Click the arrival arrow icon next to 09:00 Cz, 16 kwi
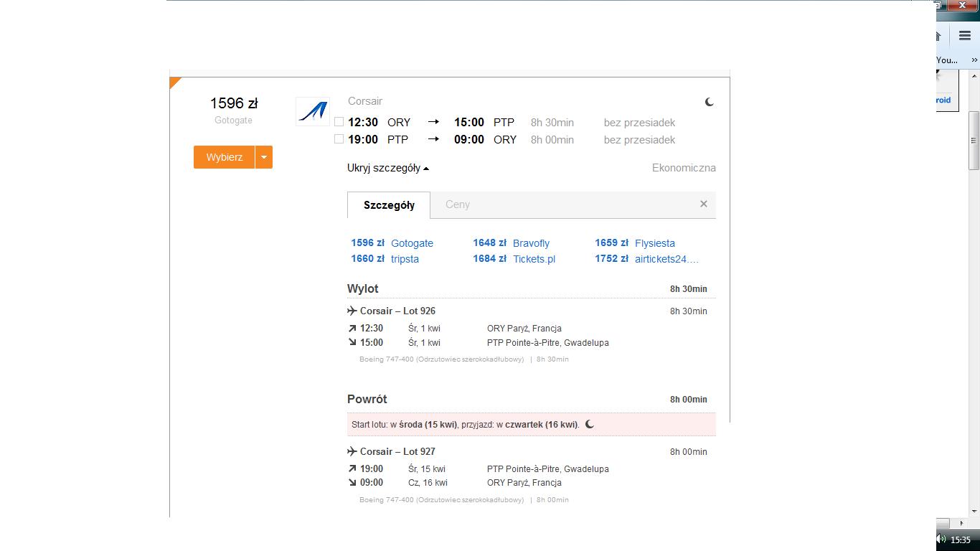Screen dimensions: 980x551 352,482
